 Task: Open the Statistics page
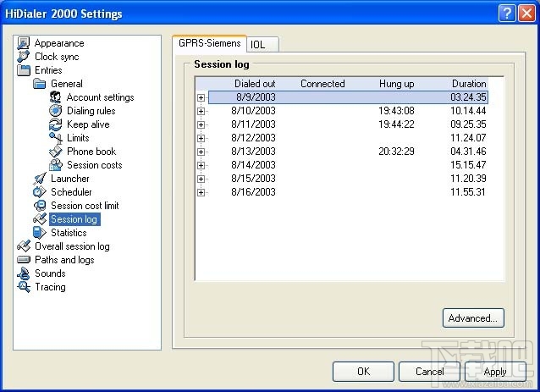tap(69, 233)
